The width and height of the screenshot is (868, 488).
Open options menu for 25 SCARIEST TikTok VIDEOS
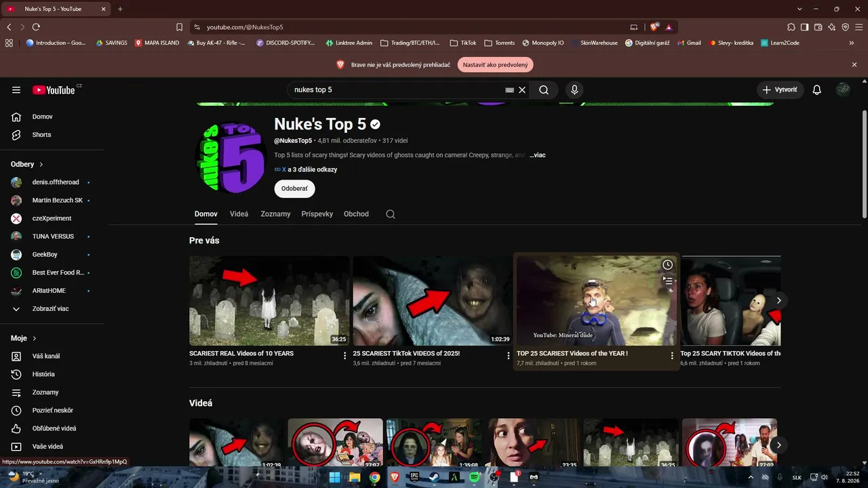coord(509,356)
